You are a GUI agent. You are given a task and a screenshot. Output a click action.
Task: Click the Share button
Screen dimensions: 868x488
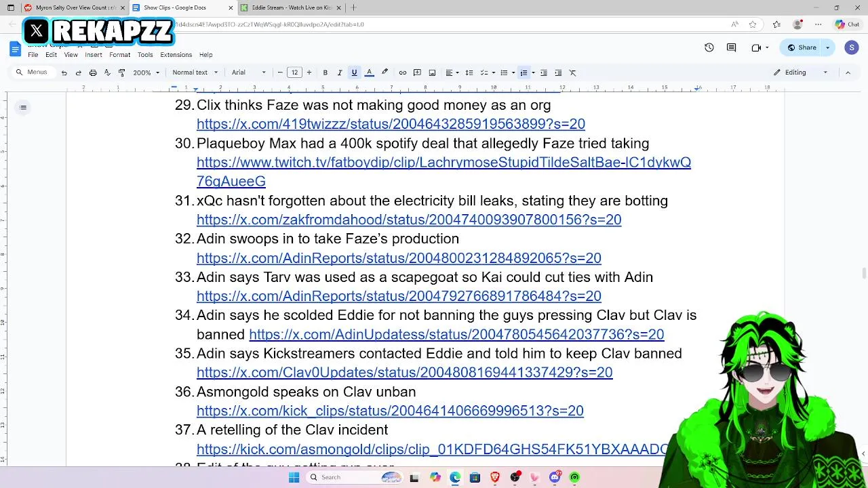coord(802,47)
